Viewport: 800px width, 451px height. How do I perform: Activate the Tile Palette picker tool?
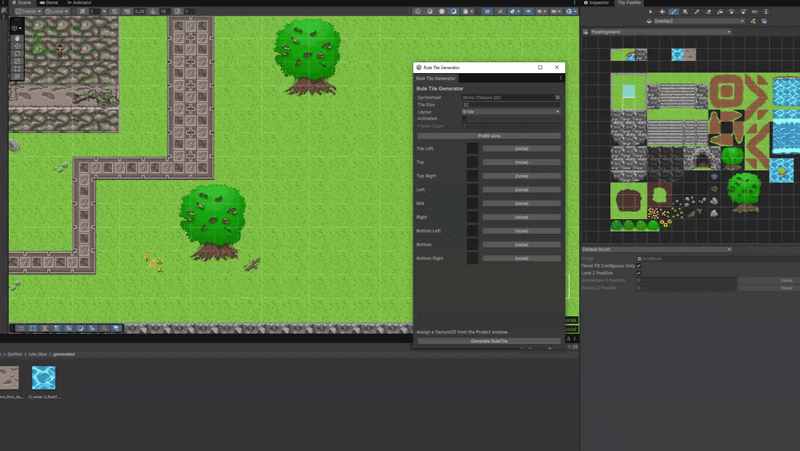click(697, 12)
